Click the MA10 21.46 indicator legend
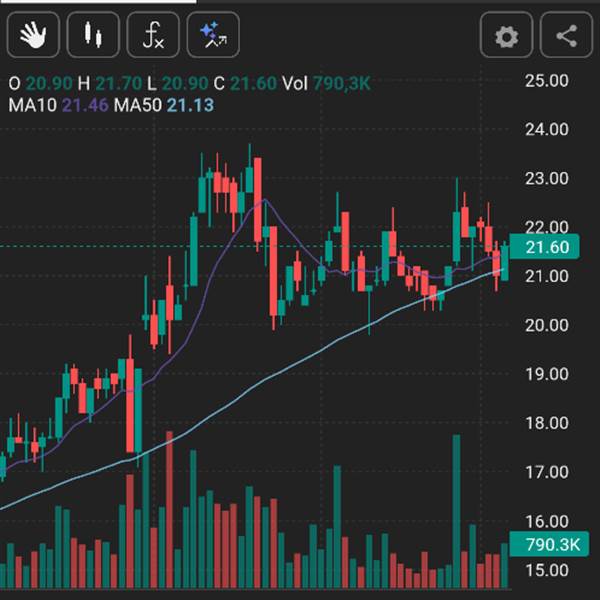This screenshot has width=600, height=600. [59, 105]
